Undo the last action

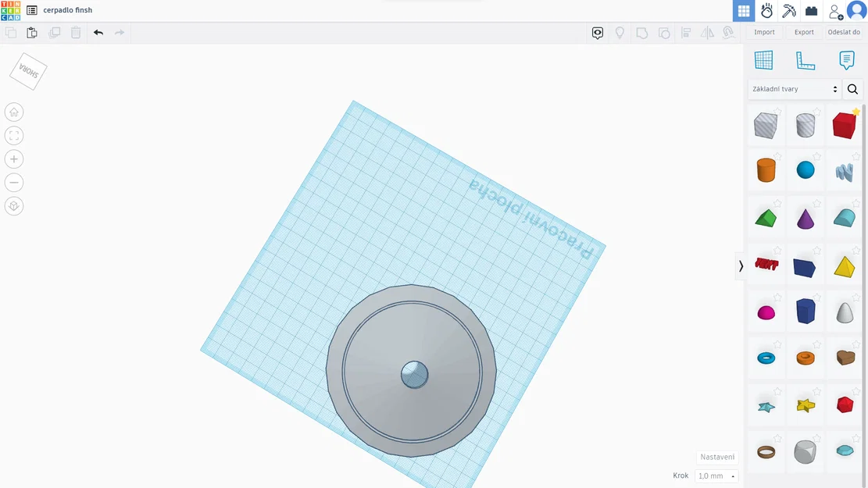pos(98,33)
